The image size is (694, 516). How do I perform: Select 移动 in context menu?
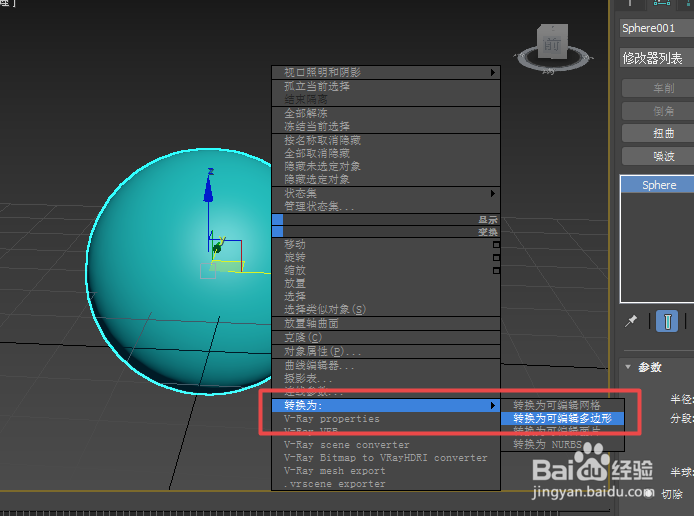386,244
